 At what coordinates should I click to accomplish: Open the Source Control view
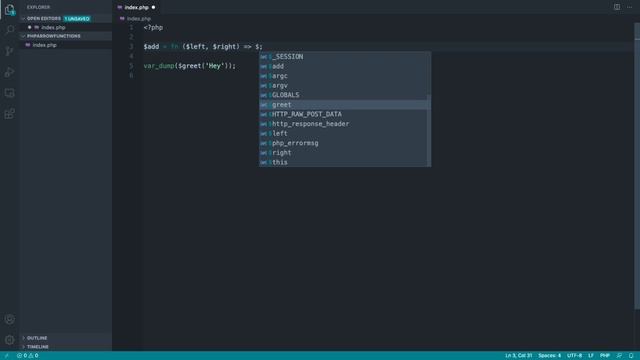click(x=9, y=51)
